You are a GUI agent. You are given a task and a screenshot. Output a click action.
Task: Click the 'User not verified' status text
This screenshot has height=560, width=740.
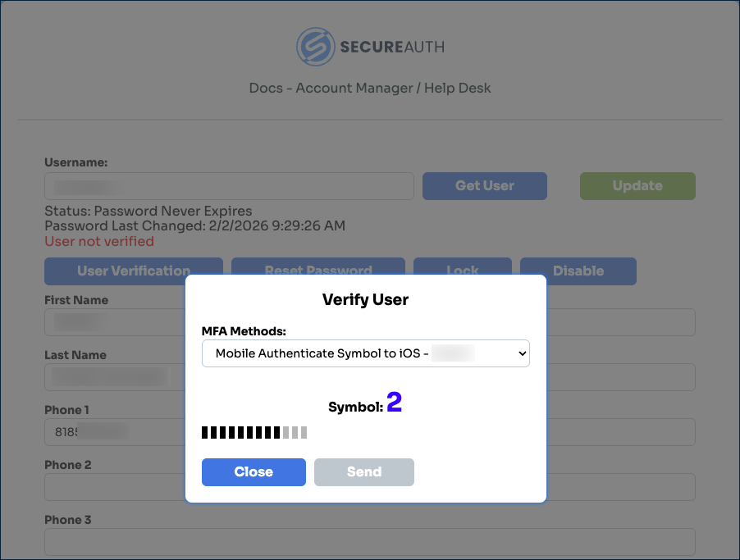[x=99, y=241]
